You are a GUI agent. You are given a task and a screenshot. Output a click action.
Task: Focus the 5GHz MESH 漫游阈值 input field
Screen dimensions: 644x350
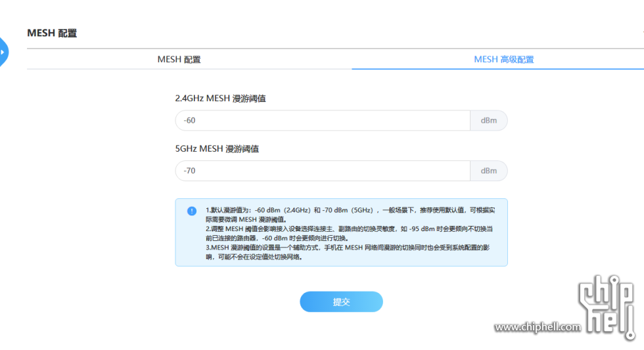[322, 171]
